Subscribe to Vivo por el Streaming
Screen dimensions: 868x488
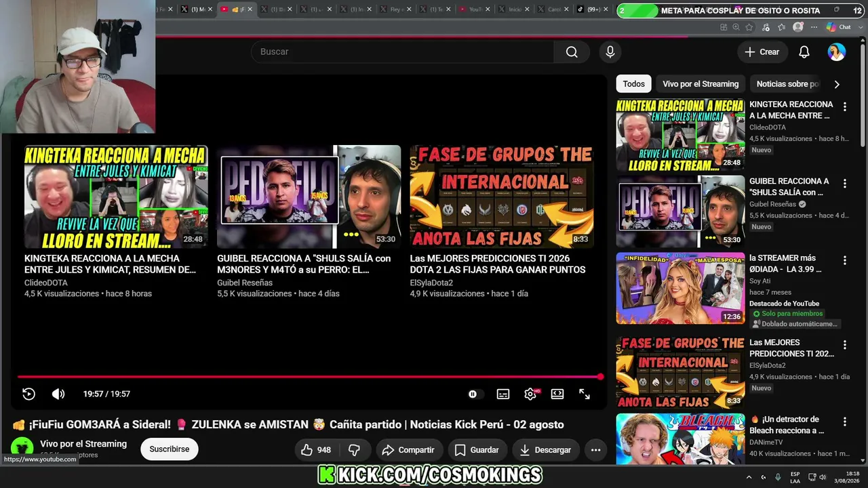pyautogui.click(x=170, y=449)
